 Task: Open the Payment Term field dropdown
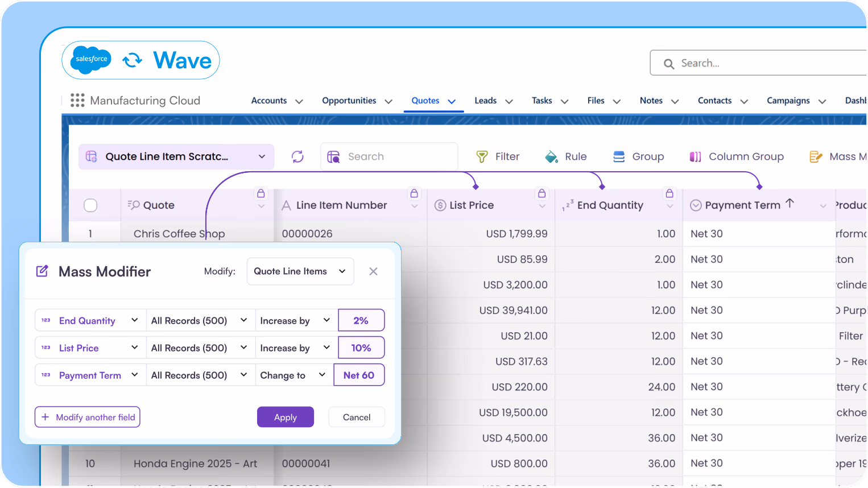pos(90,375)
